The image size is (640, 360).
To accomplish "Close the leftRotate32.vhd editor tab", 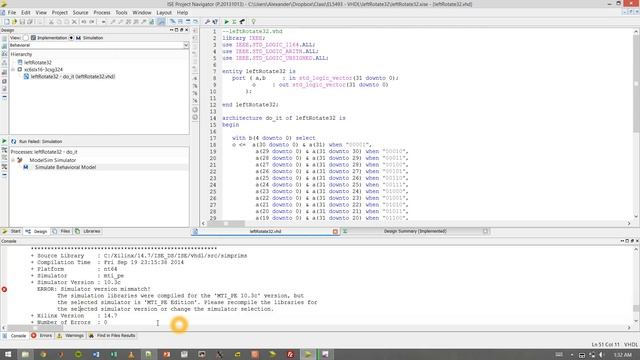I will pyautogui.click(x=335, y=231).
